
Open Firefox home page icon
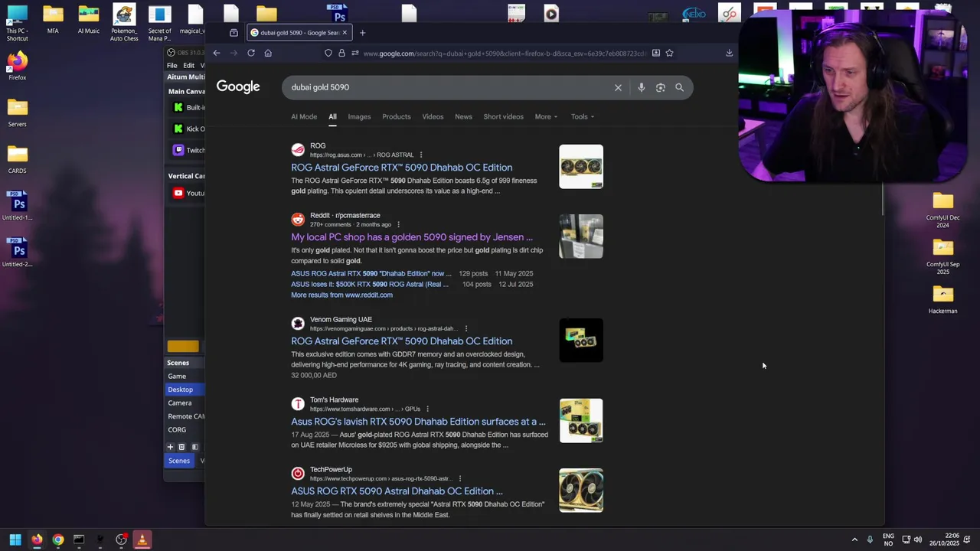pyautogui.click(x=268, y=53)
